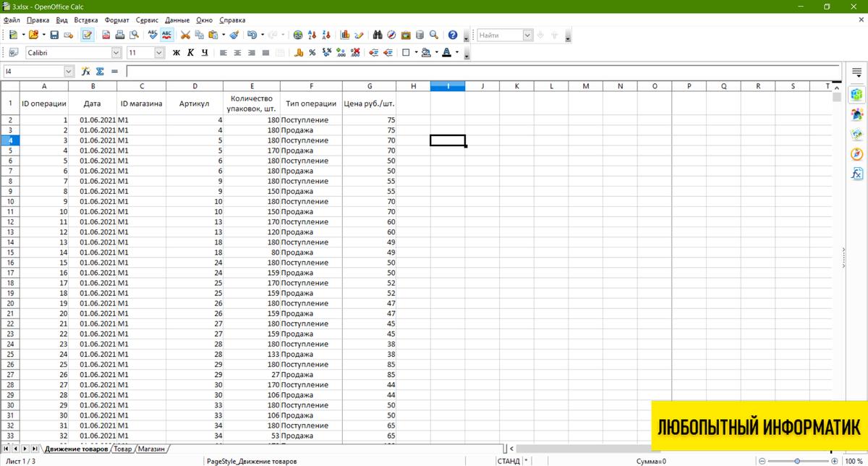The width and height of the screenshot is (868, 466).
Task: Toggle underline Ч formatting
Action: [x=205, y=53]
